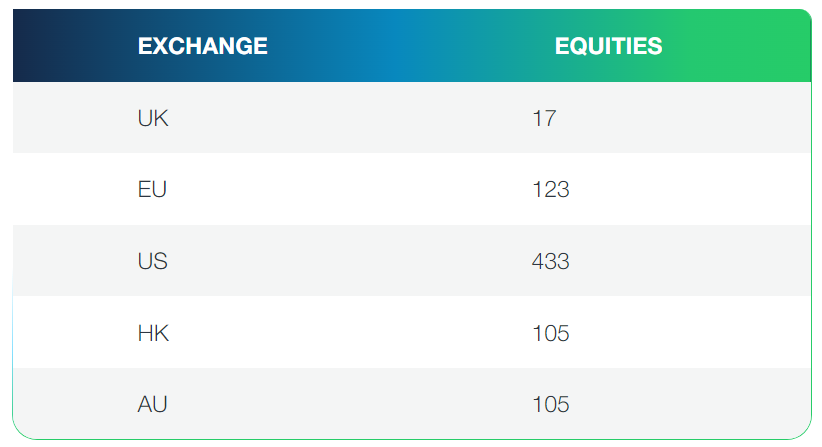The width and height of the screenshot is (822, 447).
Task: Click the equities value 17
Action: (x=544, y=118)
